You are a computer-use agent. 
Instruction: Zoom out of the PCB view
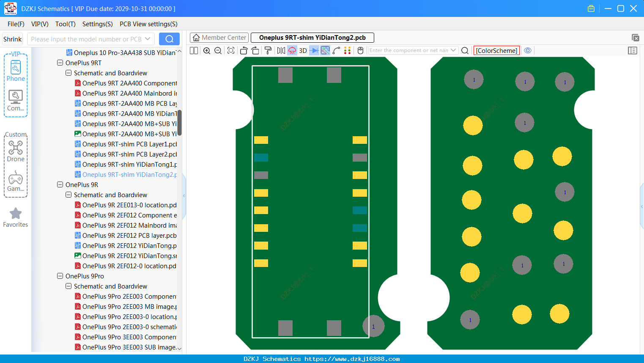pos(218,51)
